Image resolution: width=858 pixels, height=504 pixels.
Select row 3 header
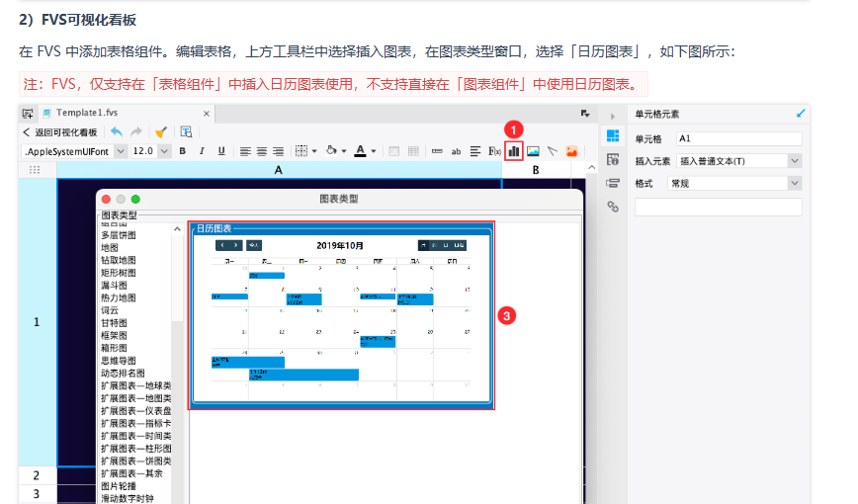click(37, 494)
